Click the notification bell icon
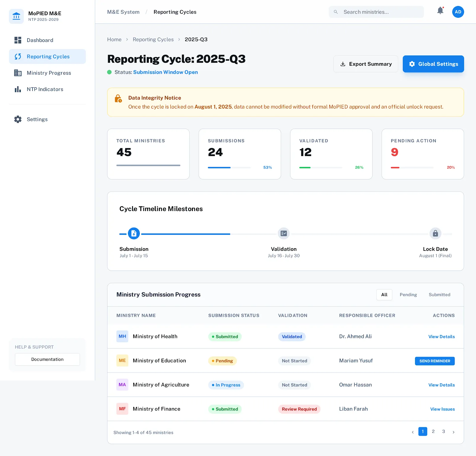The image size is (476, 456). (440, 11)
